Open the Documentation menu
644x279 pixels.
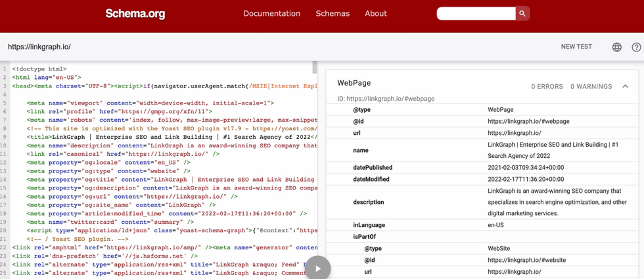[271, 13]
